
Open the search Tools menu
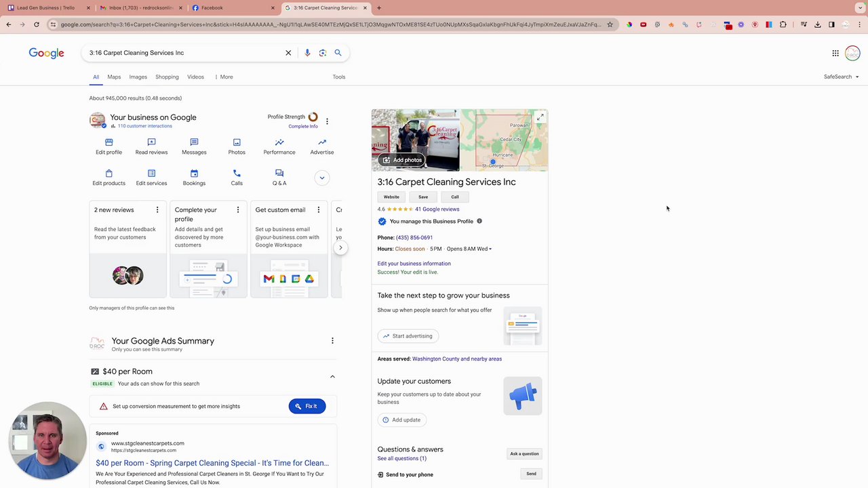point(339,77)
